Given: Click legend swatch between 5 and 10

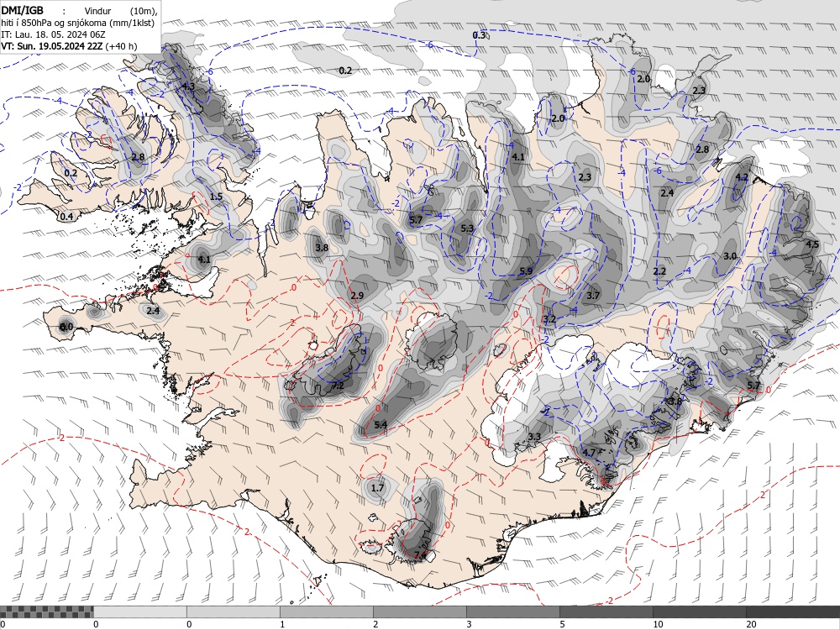Looking at the screenshot, I should pyautogui.click(x=606, y=612).
